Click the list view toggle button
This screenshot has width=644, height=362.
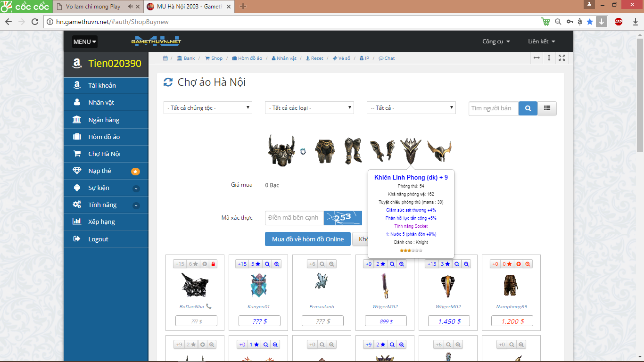tap(547, 108)
